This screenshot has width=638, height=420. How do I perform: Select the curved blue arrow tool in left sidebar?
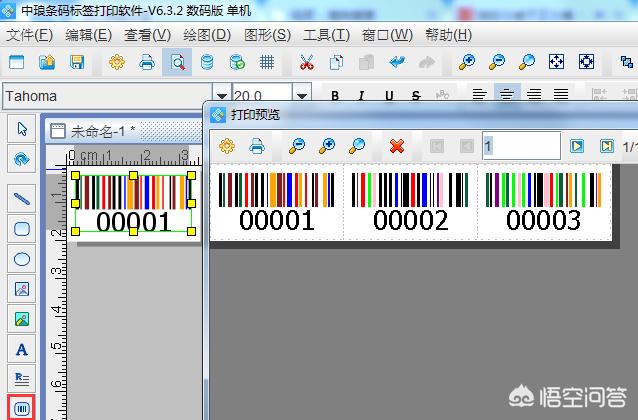click(22, 159)
